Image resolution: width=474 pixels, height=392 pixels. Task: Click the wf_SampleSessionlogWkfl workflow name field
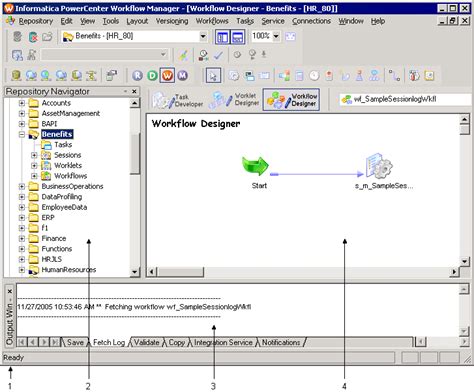405,99
